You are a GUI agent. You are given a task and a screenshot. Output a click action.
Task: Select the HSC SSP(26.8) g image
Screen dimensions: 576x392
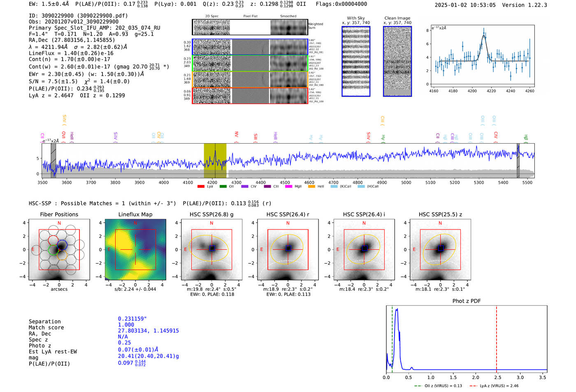click(211, 250)
